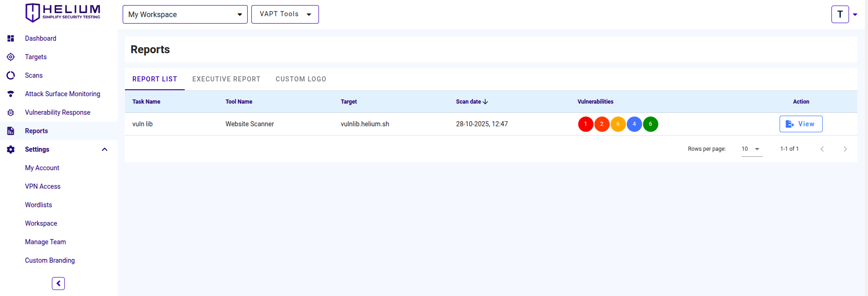The height and width of the screenshot is (296, 868).
Task: Click the red critical vulnerabilities badge
Action: click(x=586, y=124)
